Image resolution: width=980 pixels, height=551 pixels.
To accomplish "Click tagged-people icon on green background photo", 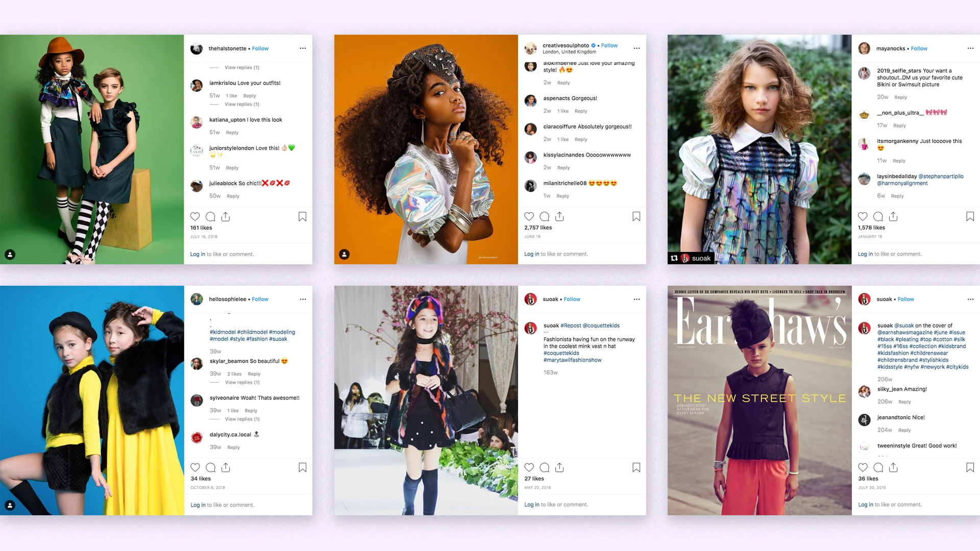I will click(10, 254).
